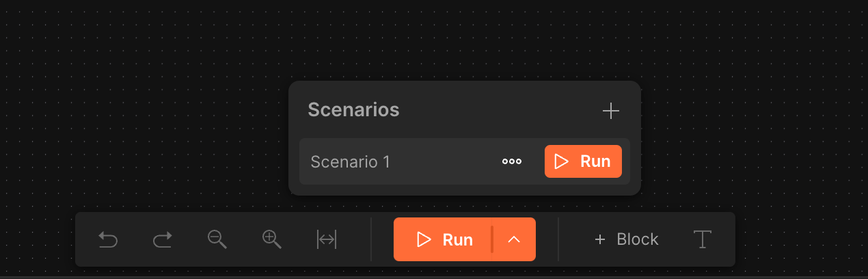
Task: Run Scenario 1 from the Scenarios panel
Action: tap(583, 161)
